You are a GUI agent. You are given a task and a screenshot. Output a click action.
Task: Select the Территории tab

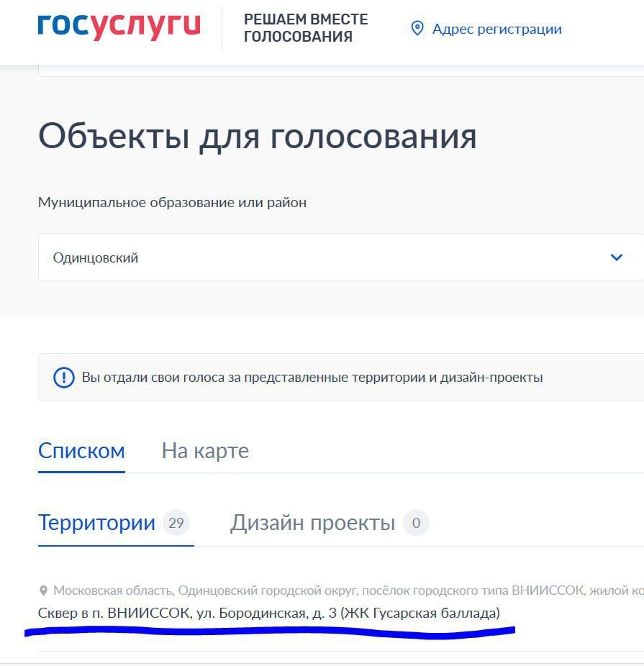click(97, 522)
